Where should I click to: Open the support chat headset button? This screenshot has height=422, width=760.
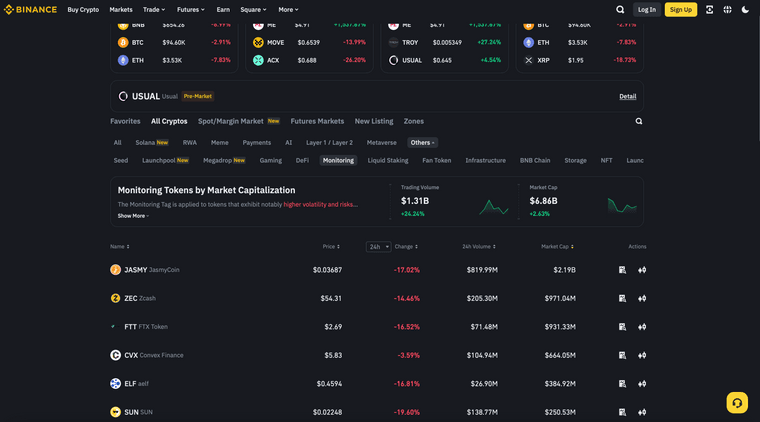point(737,403)
